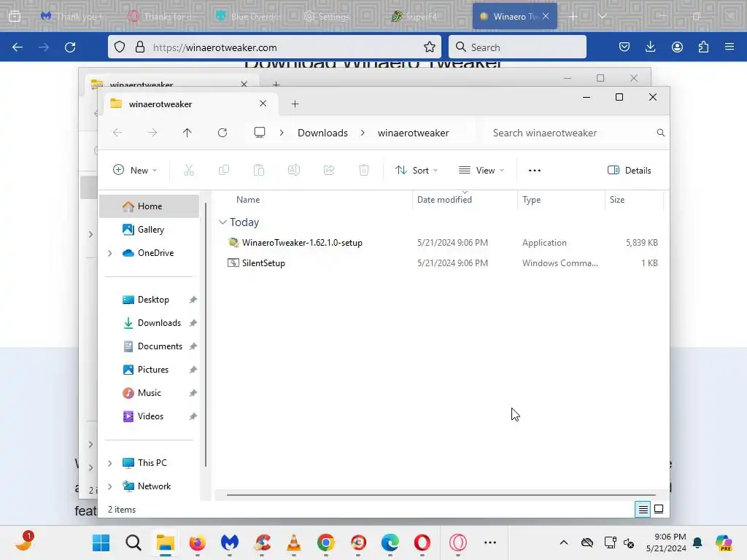Click the PC monitor icon in address bar
This screenshot has height=560, width=747.
260,133
